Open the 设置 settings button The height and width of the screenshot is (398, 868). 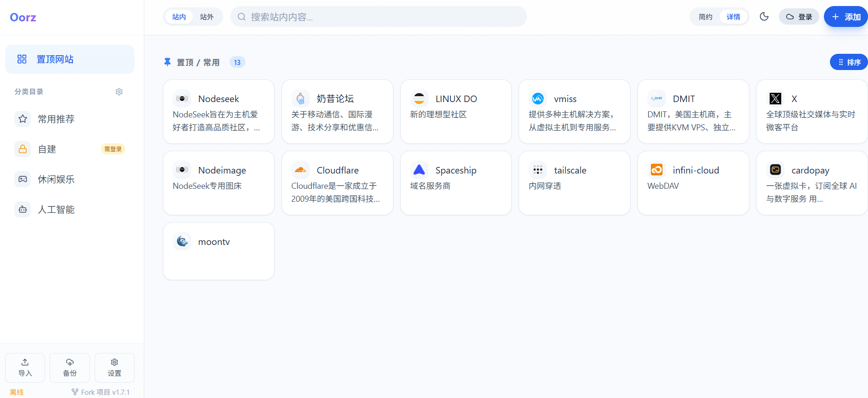pos(115,368)
